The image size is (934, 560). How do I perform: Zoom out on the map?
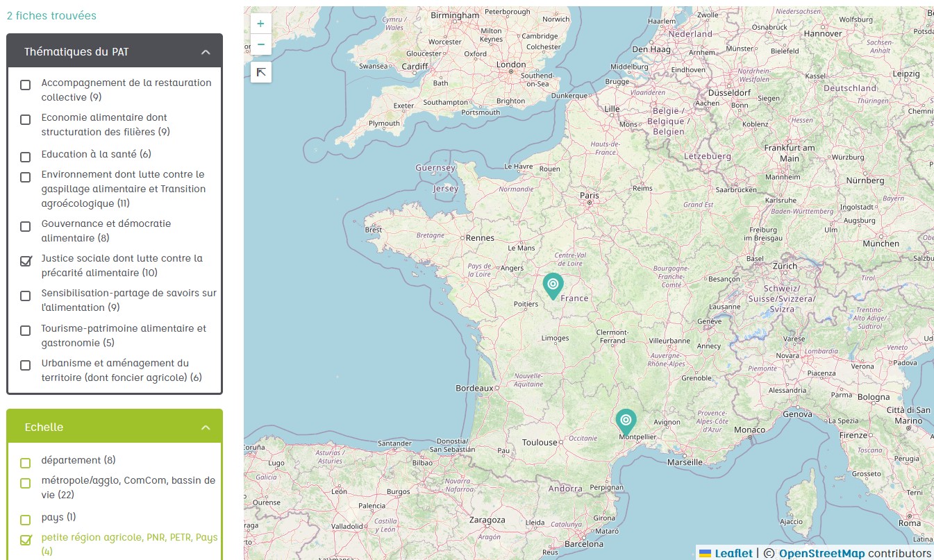tap(260, 44)
